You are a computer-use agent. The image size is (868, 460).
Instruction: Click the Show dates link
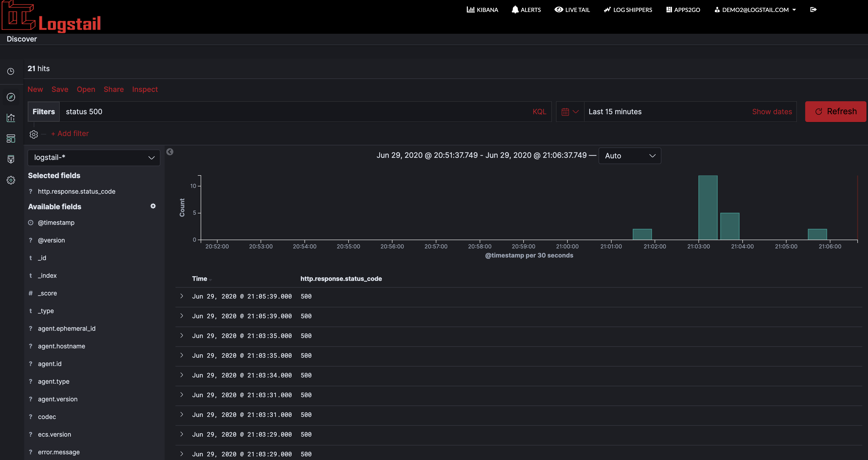click(x=772, y=112)
